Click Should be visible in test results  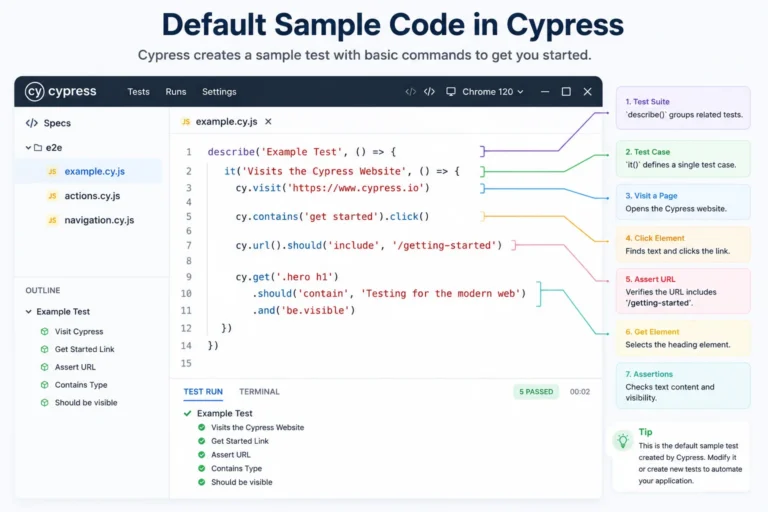pyautogui.click(x=241, y=483)
